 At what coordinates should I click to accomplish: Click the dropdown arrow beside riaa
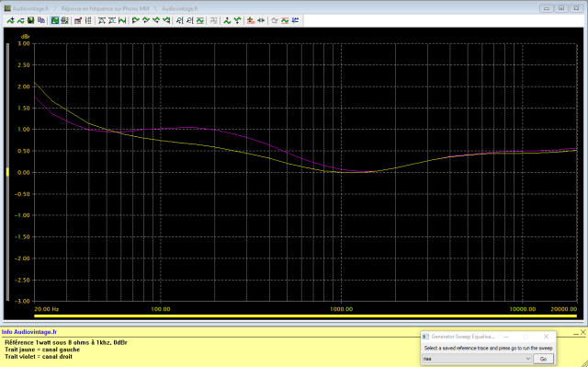click(527, 359)
